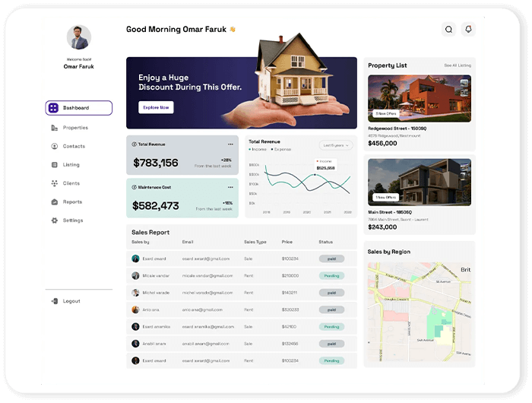532x403 pixels.
Task: Open the Total Revenue card three-dot menu
Action: point(230,144)
